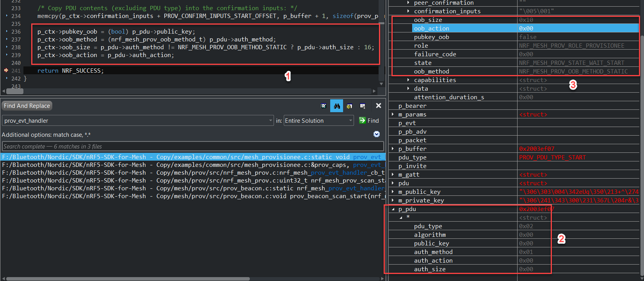Viewport: 644px width, 281px height.
Task: Expand the m_public_key variable
Action: [x=393, y=192]
